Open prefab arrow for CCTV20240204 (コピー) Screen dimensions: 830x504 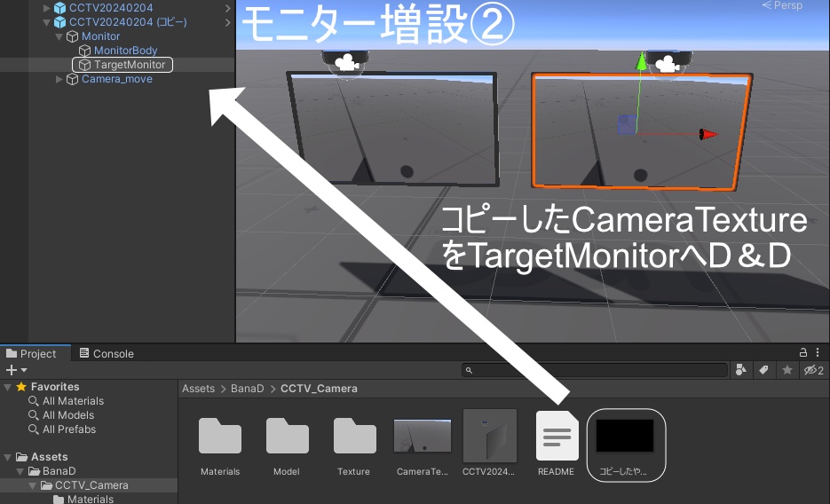click(227, 22)
